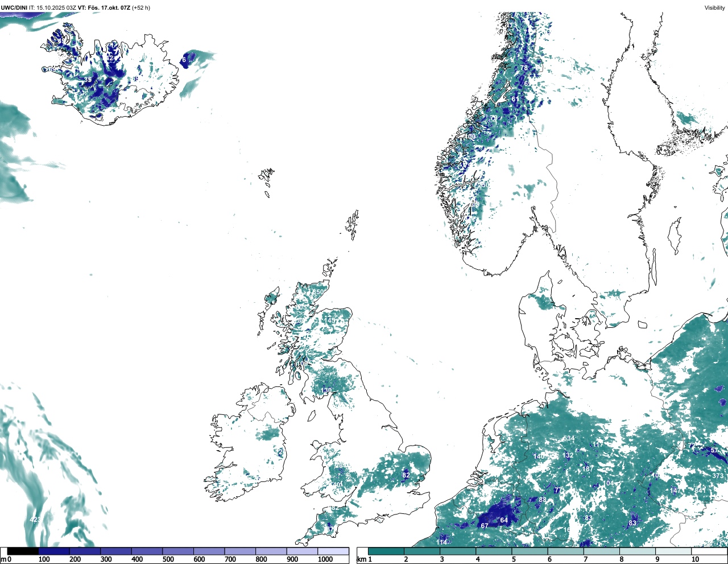Click the 5–6 km legend swatch
The image size is (728, 564).
[x=531, y=551]
